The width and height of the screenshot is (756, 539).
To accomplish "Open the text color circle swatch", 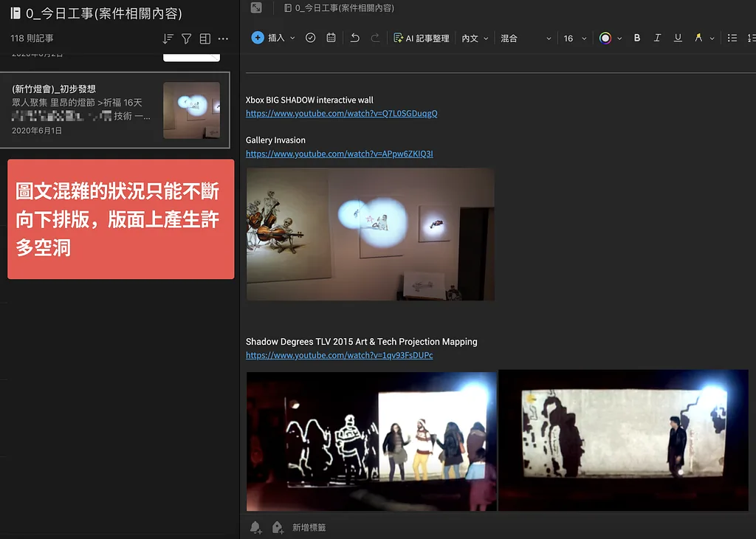I will (605, 38).
